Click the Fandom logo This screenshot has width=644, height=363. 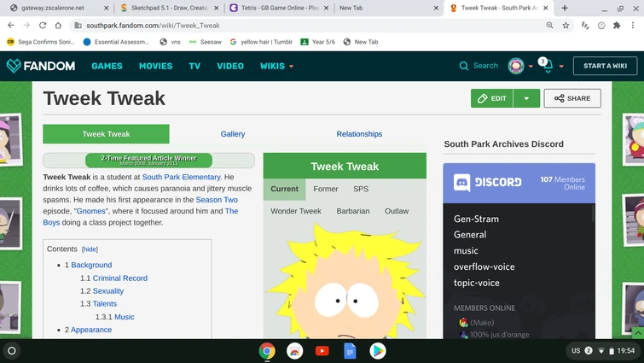pos(41,66)
